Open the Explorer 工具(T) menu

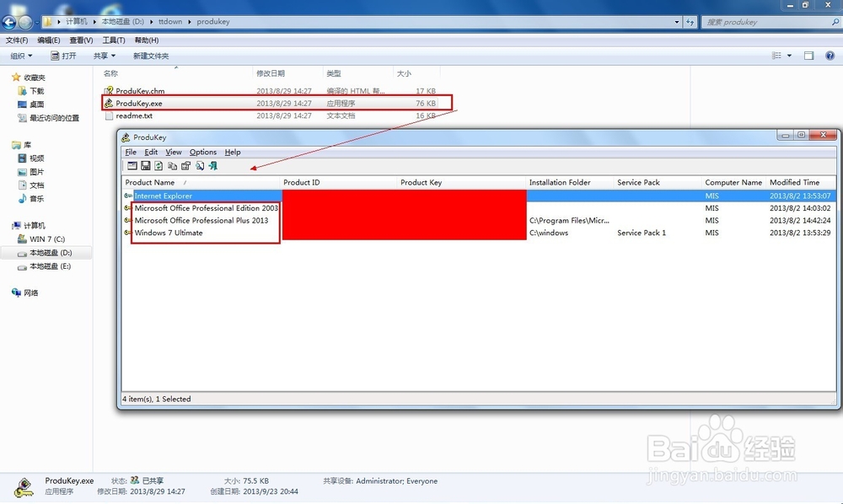point(114,40)
